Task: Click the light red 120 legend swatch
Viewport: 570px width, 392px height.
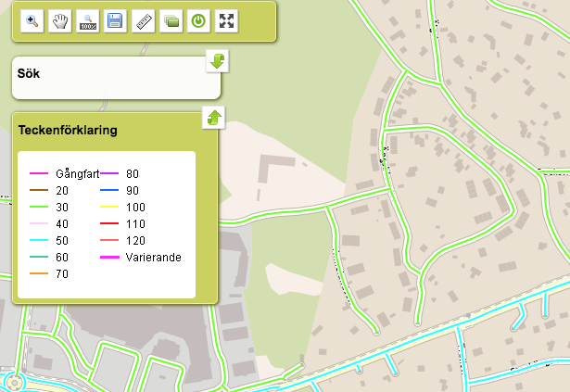Action: [109, 240]
